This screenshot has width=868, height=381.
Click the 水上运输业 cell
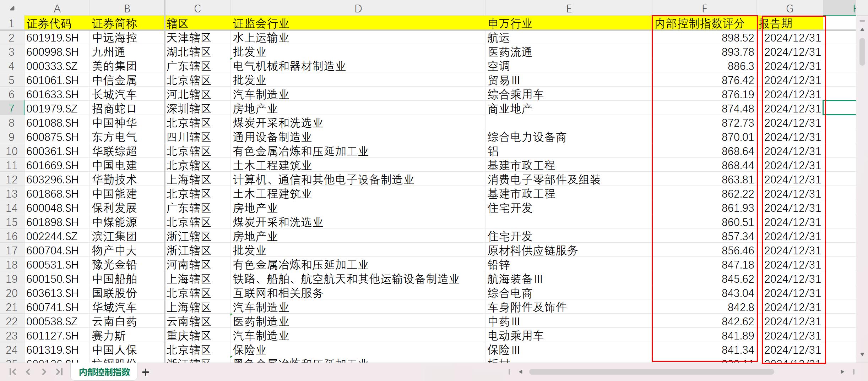358,38
